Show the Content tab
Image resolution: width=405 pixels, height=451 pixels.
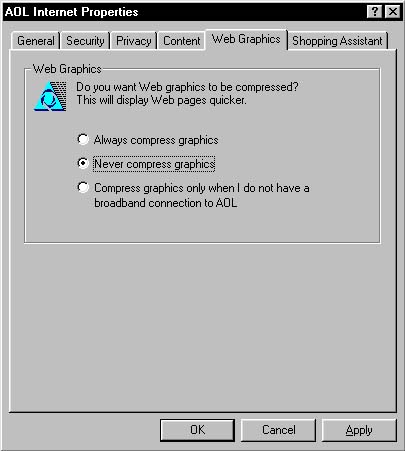[x=182, y=41]
